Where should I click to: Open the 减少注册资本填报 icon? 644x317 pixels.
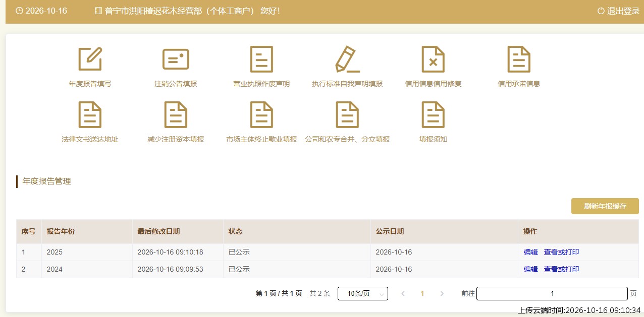176,114
